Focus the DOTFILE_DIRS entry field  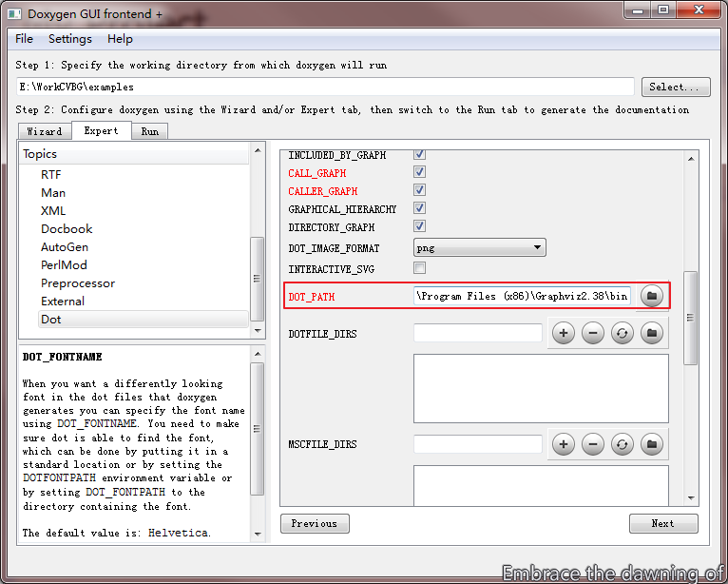tap(478, 333)
